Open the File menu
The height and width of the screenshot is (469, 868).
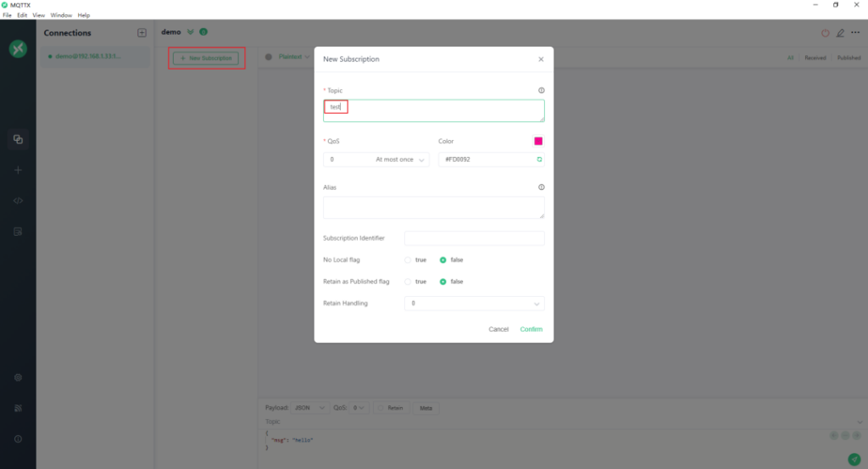[x=7, y=15]
